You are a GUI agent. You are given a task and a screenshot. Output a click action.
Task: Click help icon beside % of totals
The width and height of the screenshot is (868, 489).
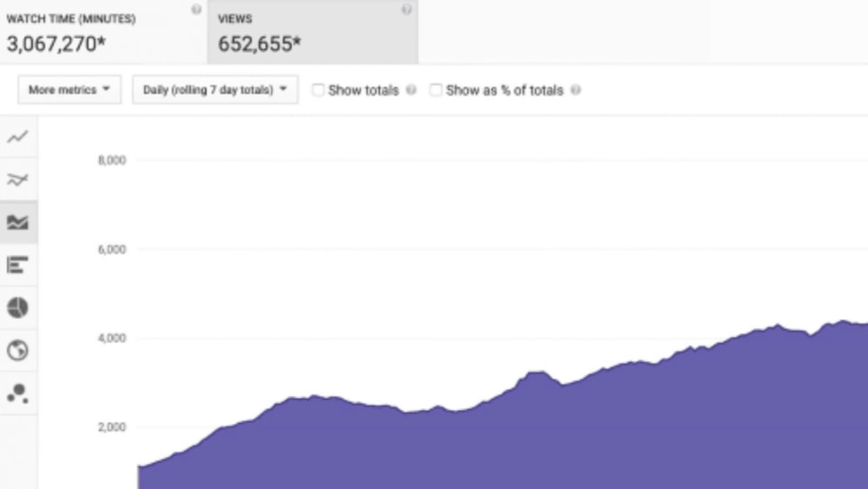575,89
